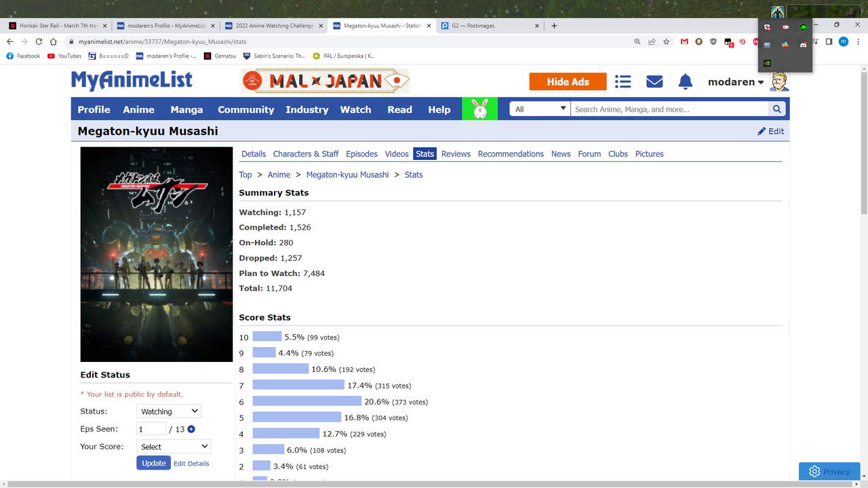The width and height of the screenshot is (868, 488).
Task: Open the Profile navigation menu
Action: (x=94, y=109)
